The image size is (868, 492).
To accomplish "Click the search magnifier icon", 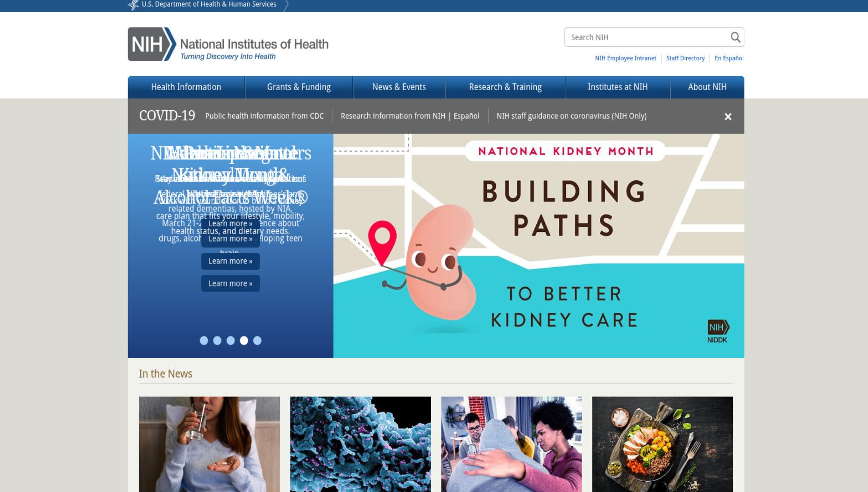I will click(735, 37).
